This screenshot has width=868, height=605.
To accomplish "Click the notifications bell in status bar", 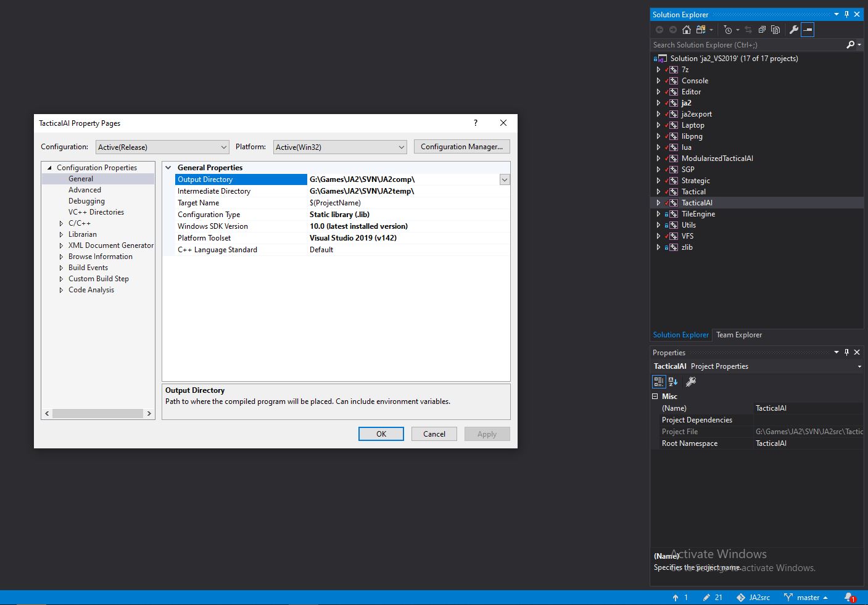I will coord(849,597).
